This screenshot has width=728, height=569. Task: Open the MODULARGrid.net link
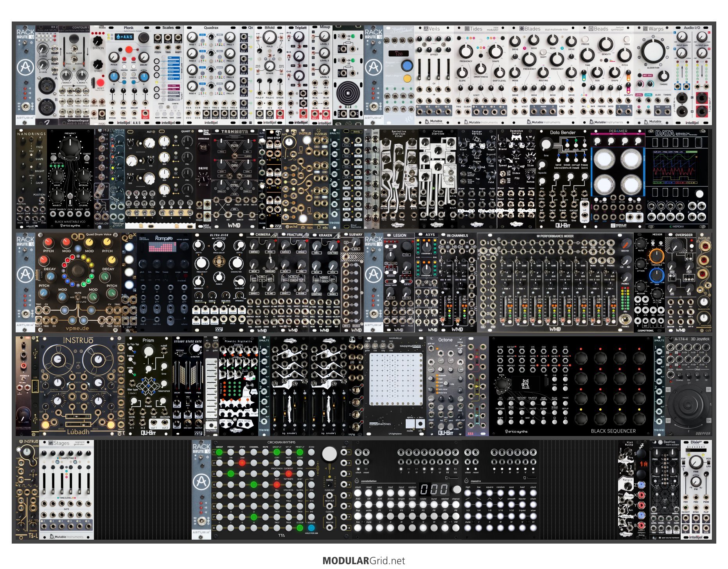[x=364, y=561]
